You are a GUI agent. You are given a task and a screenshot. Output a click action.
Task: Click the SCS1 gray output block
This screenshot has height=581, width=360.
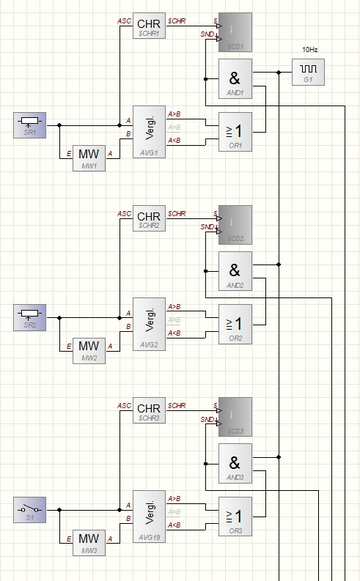(x=235, y=32)
